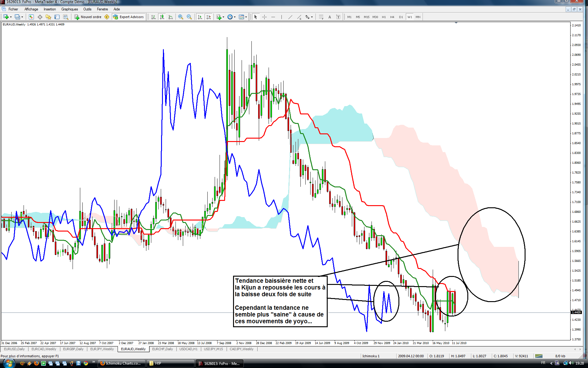
Task: Open the Strategy Tester icon
Action: pos(66,17)
